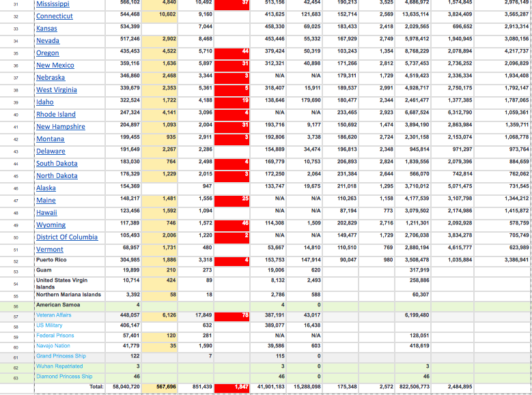Open the Hawaii link

coord(46,213)
